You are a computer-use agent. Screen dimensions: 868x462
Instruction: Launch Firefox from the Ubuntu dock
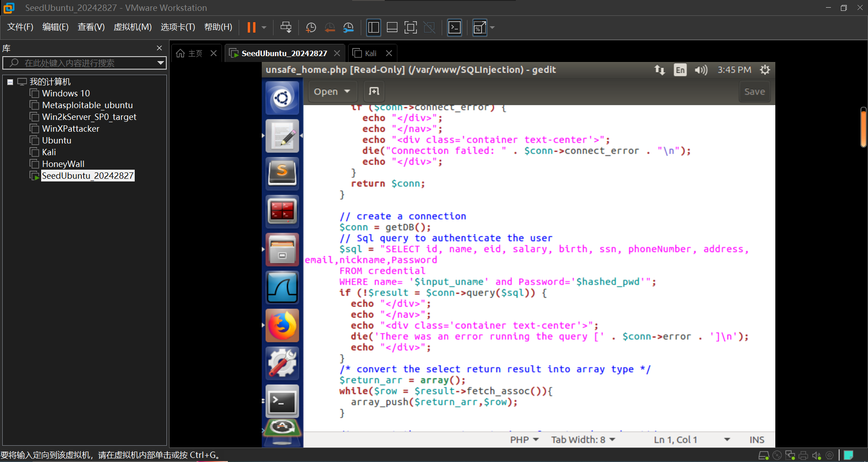coord(282,325)
